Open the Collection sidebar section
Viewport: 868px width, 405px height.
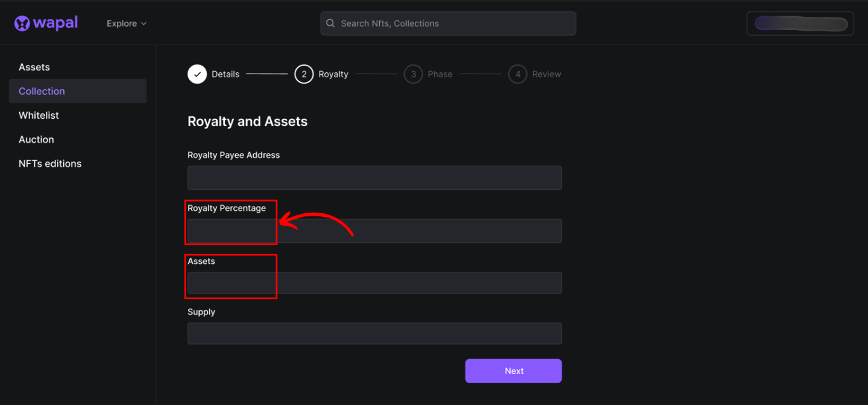point(42,91)
